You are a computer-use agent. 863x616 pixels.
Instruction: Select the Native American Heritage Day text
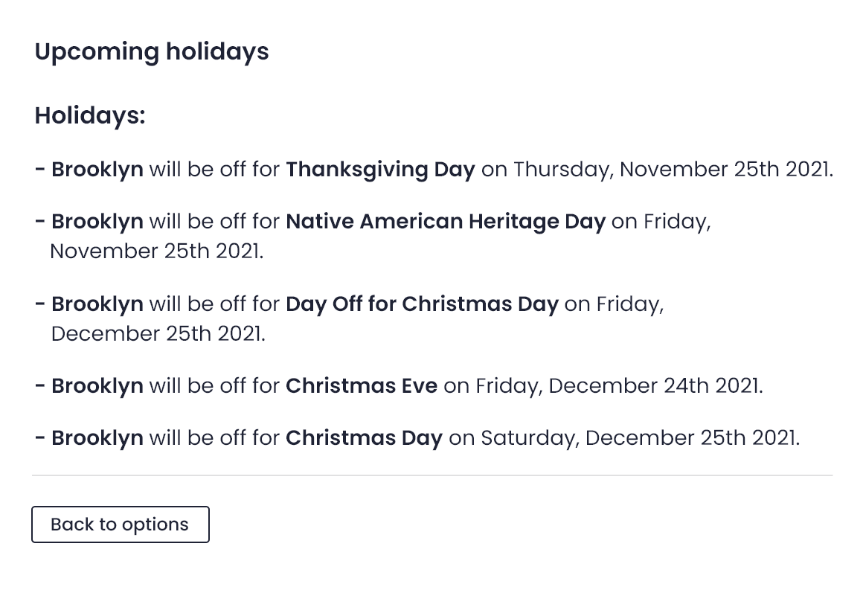tap(446, 221)
